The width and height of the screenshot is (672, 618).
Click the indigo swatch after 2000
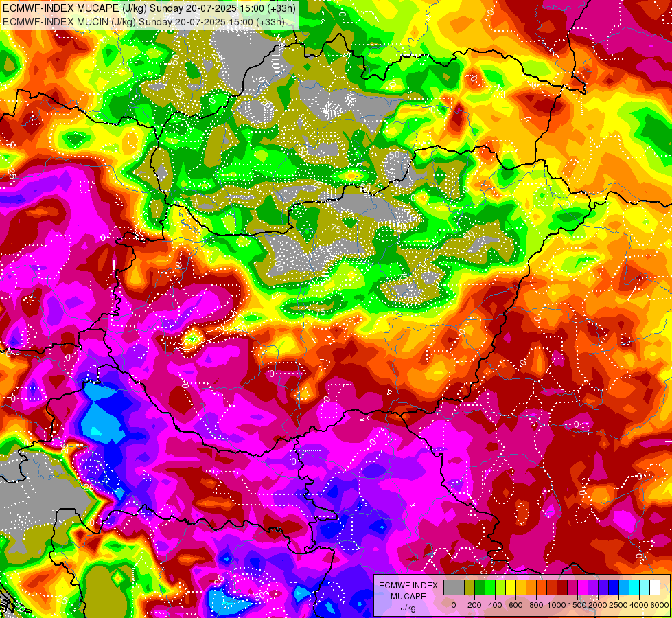tap(604, 588)
